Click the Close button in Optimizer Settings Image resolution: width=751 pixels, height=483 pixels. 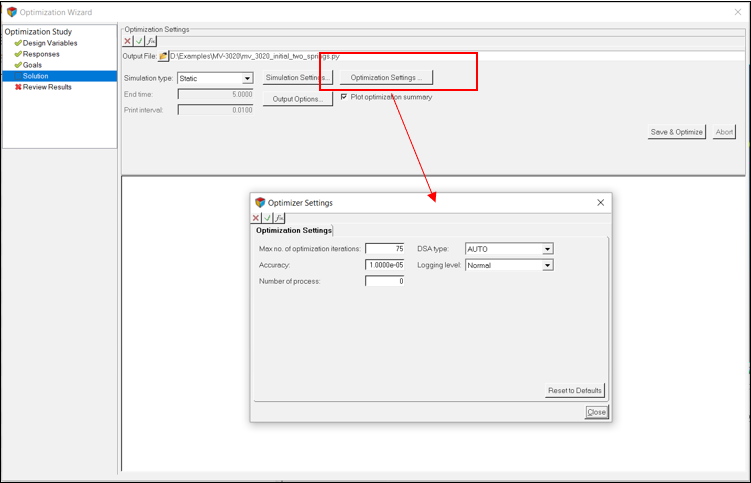pyautogui.click(x=596, y=412)
